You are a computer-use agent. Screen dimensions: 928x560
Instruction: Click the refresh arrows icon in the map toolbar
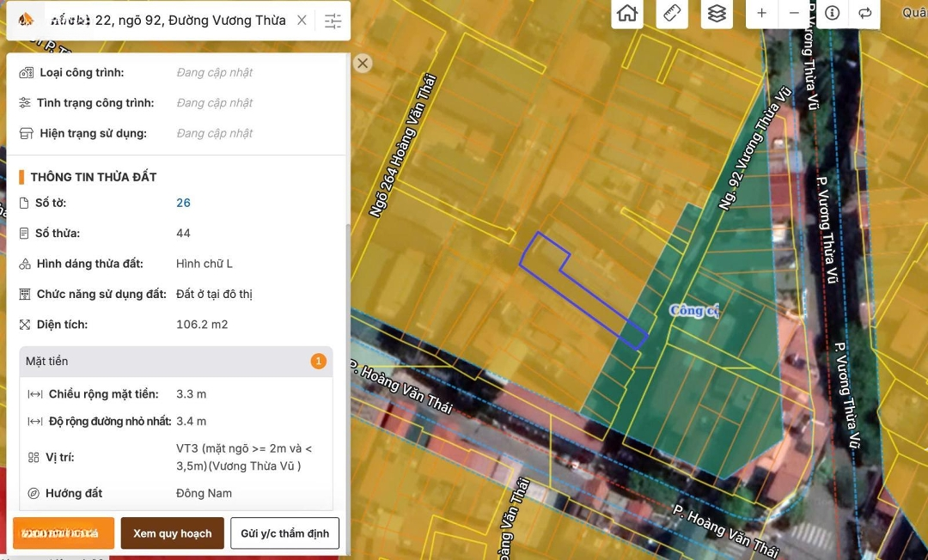coord(864,13)
